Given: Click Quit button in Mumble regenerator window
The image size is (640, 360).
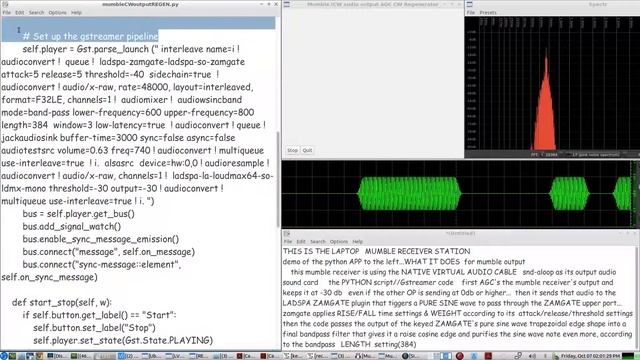Looking at the screenshot, I should 307,150.
